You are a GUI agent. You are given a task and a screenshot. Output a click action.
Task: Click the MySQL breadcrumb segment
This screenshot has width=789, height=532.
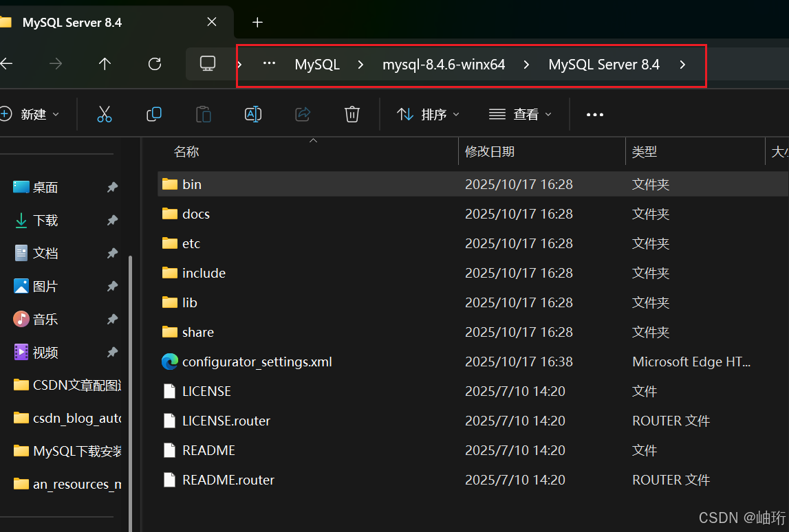click(x=317, y=65)
